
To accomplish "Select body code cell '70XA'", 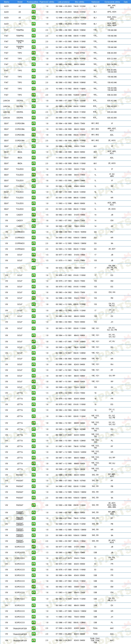I will coord(95,629).
